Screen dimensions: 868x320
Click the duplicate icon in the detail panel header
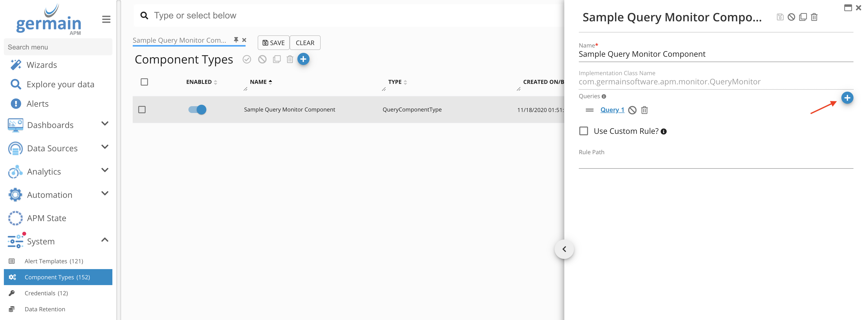(803, 17)
